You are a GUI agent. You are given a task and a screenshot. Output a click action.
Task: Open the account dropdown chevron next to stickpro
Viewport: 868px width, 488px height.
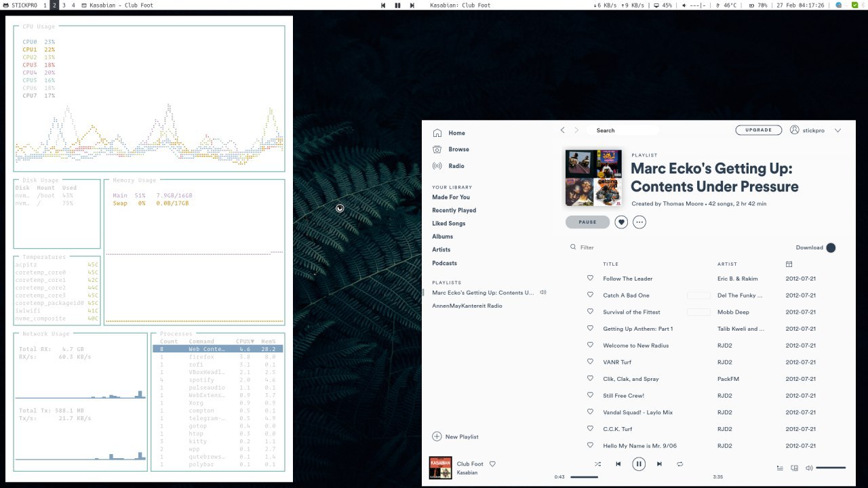837,130
